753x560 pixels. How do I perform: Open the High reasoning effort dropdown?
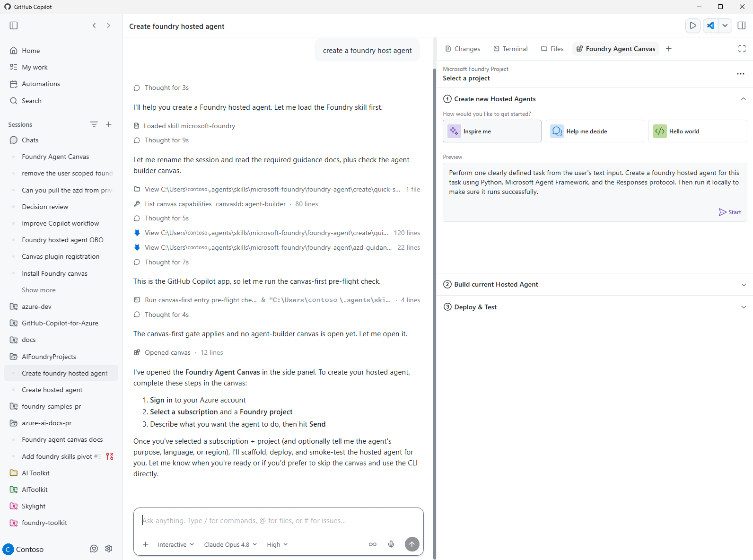(x=277, y=544)
